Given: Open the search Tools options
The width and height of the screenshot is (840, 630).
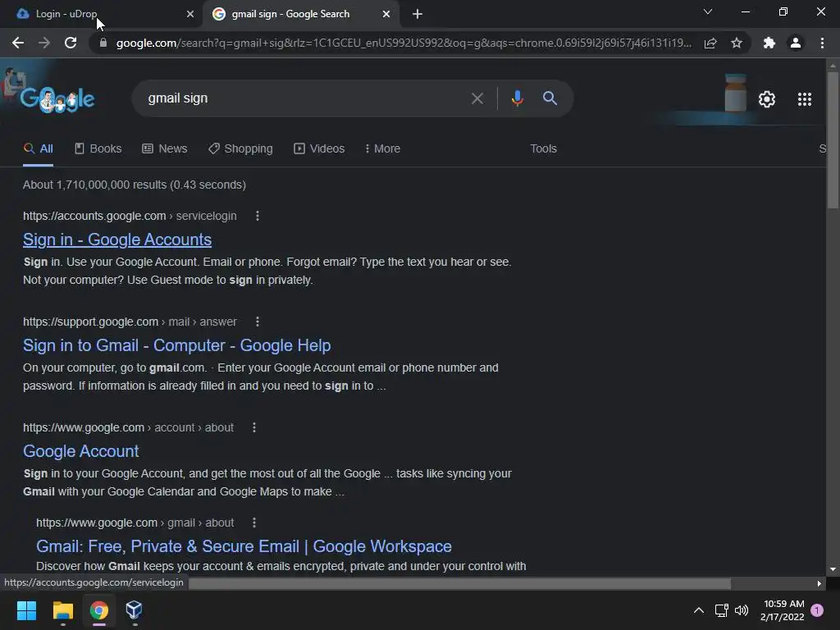Looking at the screenshot, I should pyautogui.click(x=543, y=149).
